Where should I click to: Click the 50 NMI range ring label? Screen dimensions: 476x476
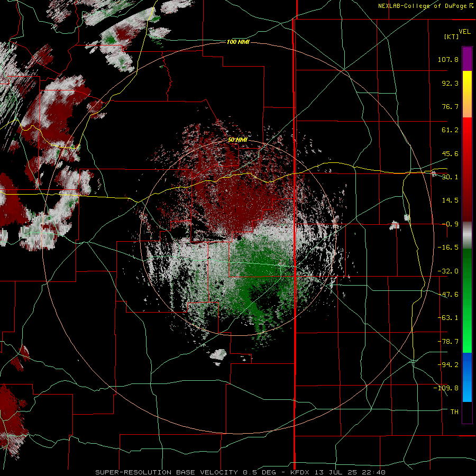click(x=237, y=140)
